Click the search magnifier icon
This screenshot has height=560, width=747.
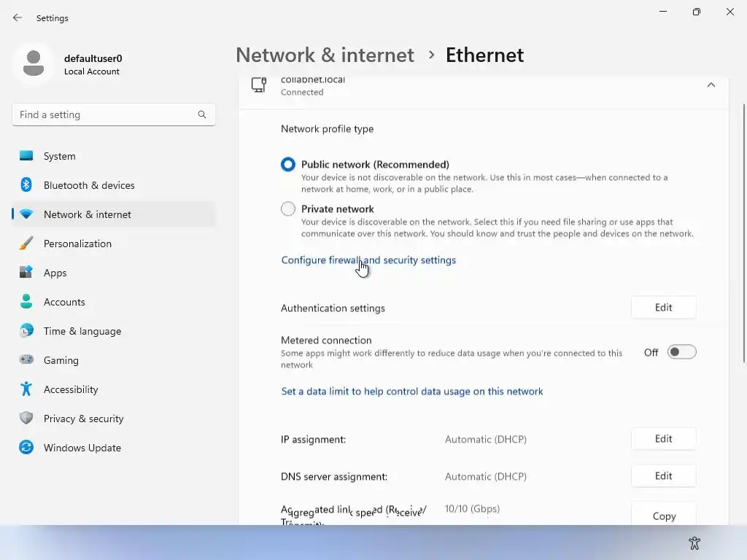tap(202, 114)
